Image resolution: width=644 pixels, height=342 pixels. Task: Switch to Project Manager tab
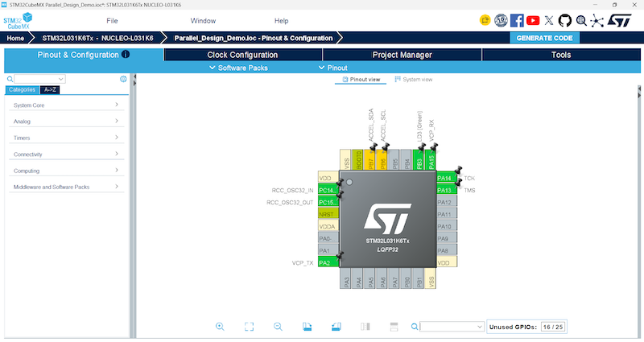[402, 55]
